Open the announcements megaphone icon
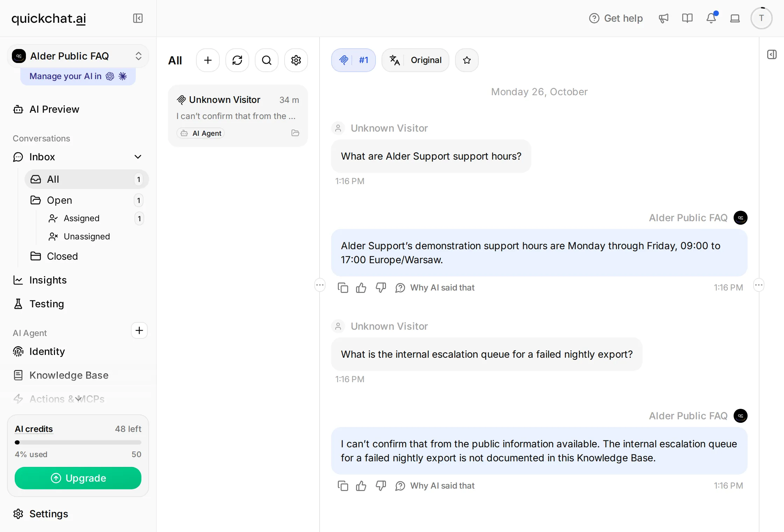 click(x=663, y=18)
